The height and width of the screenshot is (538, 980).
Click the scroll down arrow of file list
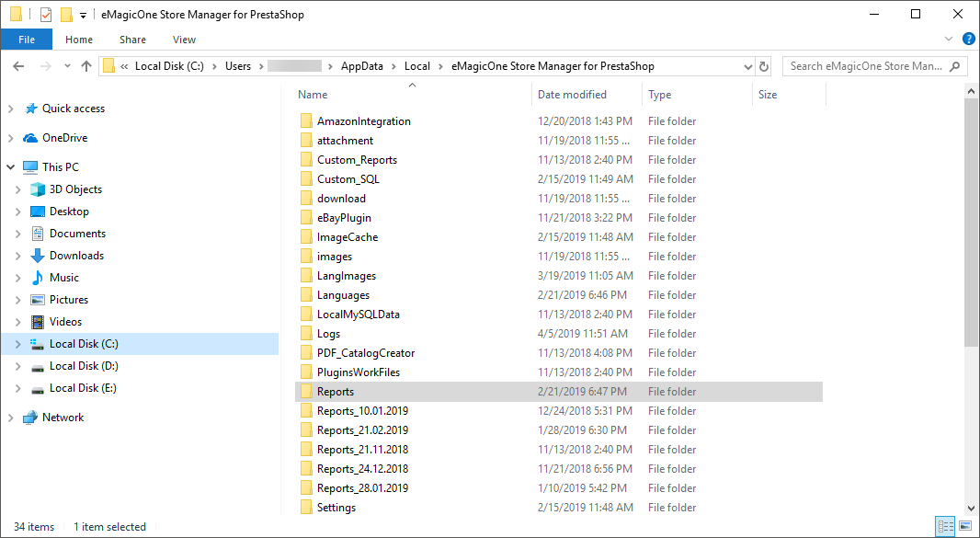pos(972,509)
